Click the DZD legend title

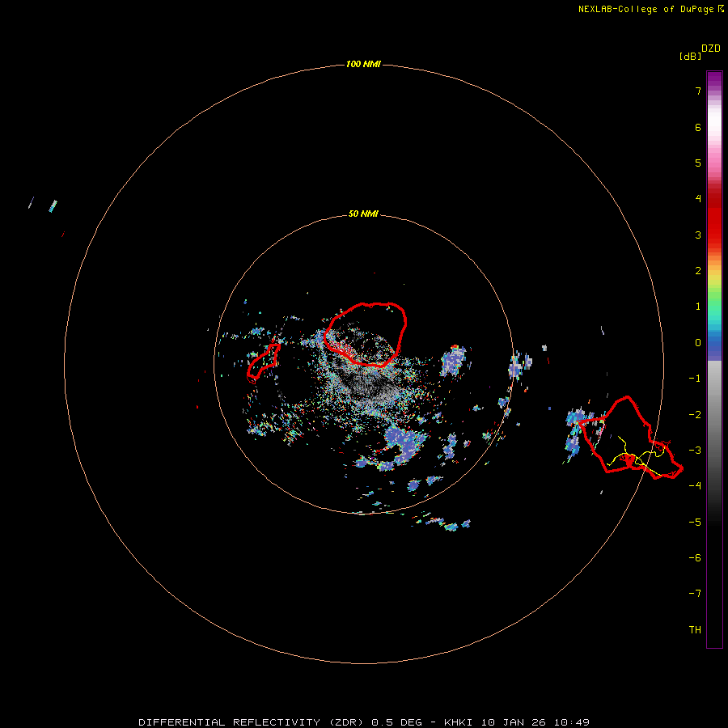click(711, 49)
